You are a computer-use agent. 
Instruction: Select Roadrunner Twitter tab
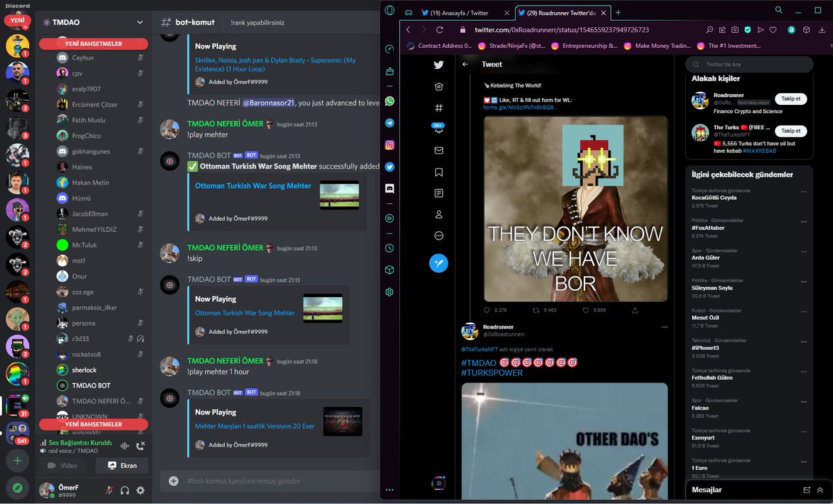[562, 12]
